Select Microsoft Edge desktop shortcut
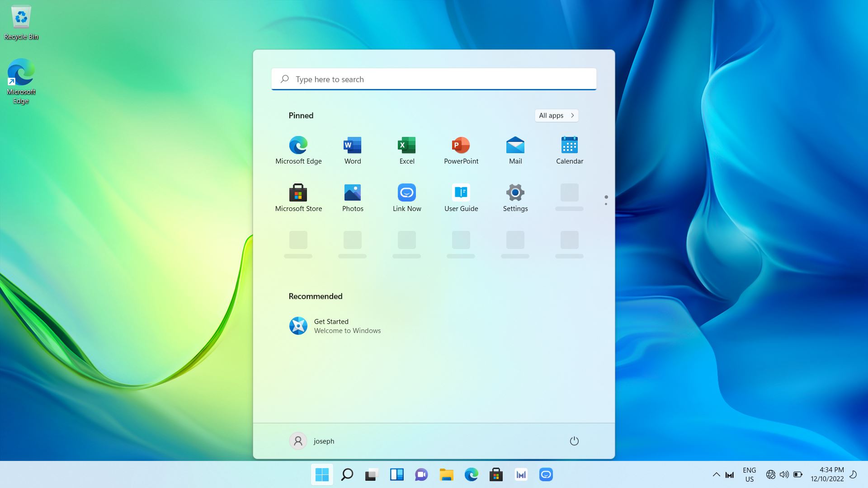 click(x=21, y=81)
